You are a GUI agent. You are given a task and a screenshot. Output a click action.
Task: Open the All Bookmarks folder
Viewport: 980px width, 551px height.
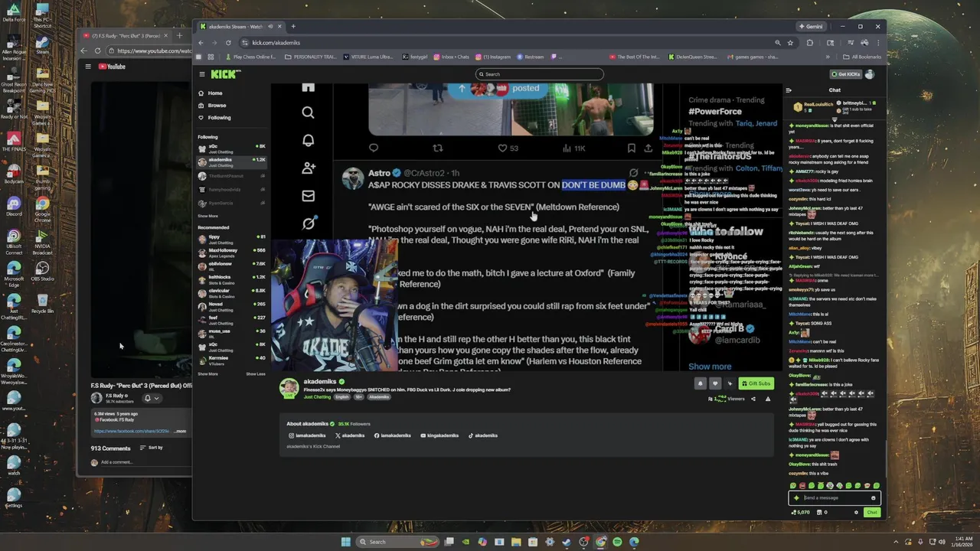tap(861, 57)
